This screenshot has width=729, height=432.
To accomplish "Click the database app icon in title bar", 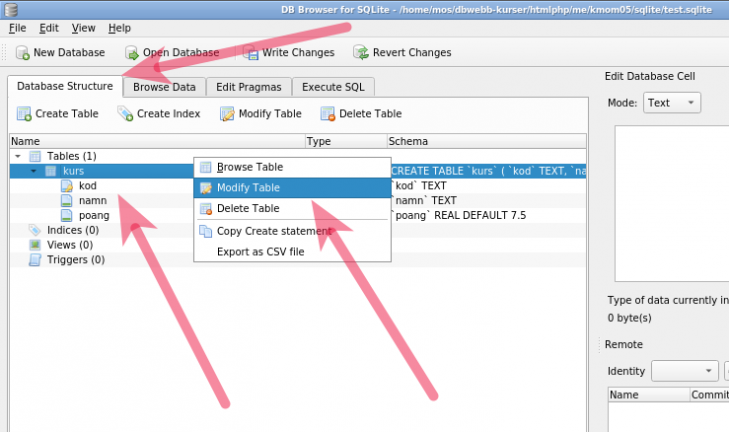I will click(10, 9).
